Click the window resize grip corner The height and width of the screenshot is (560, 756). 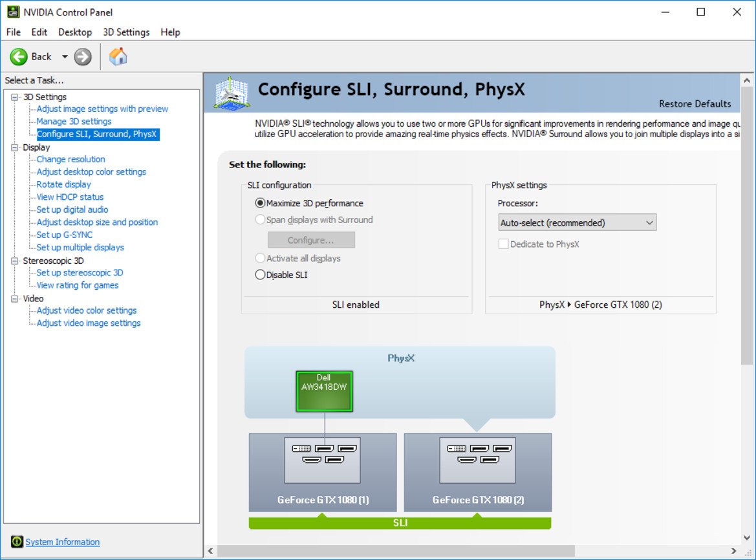coord(748,554)
